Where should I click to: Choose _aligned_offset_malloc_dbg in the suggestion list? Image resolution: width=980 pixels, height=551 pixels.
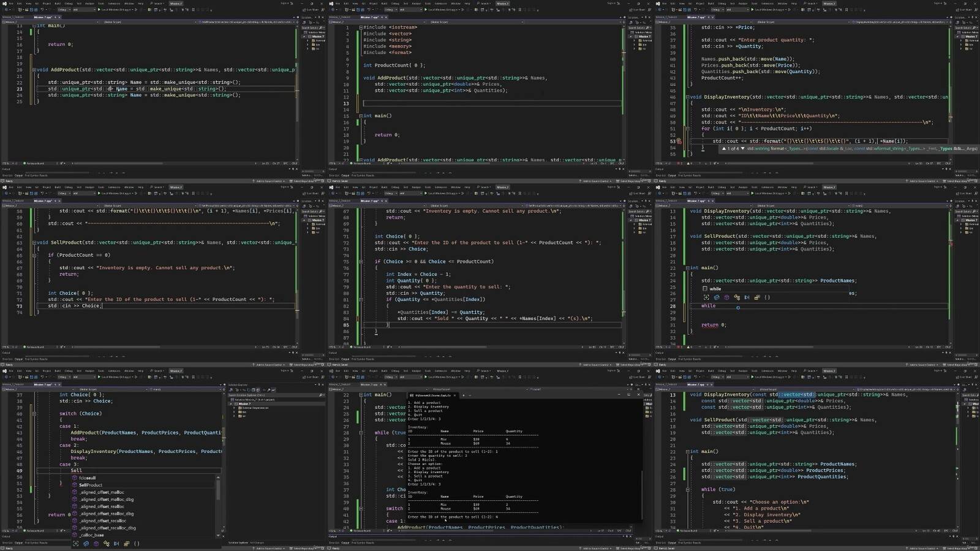point(107,500)
